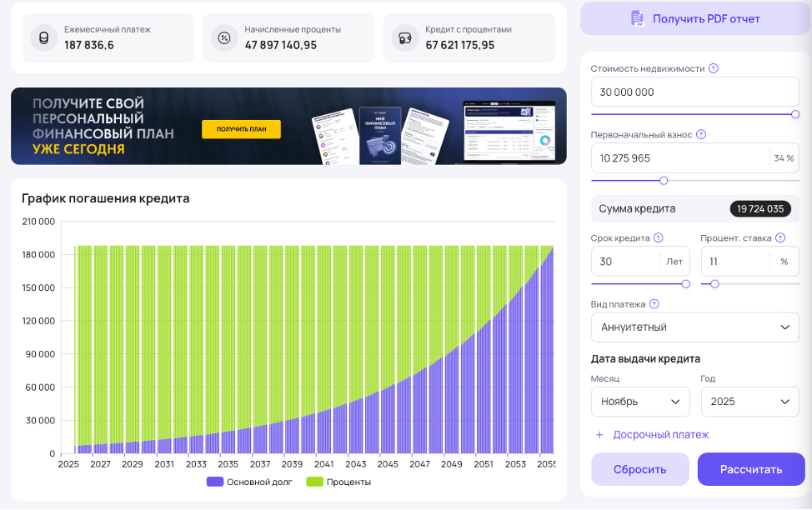Image resolution: width=812 pixels, height=510 pixels.
Task: Click the icon beside Кредит с процентами
Action: pos(405,37)
